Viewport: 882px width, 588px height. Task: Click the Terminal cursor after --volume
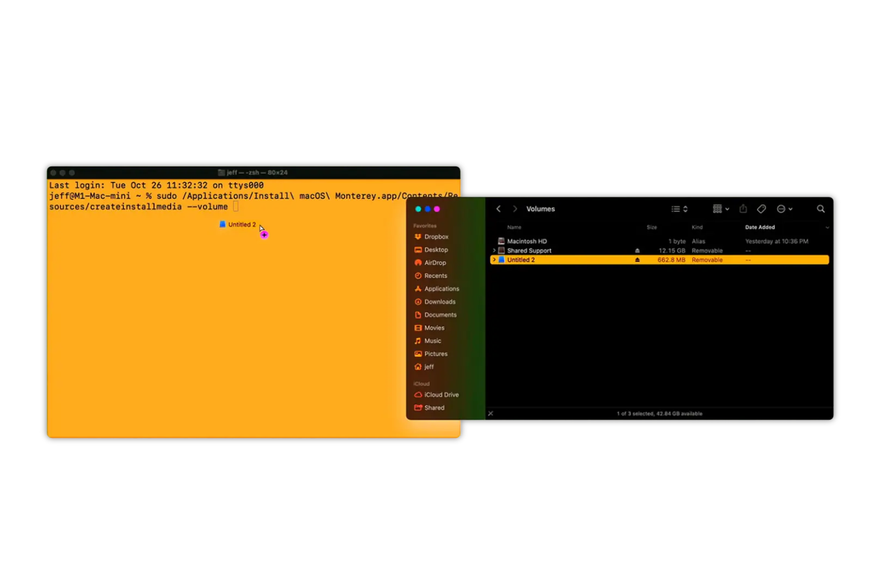[x=236, y=207]
